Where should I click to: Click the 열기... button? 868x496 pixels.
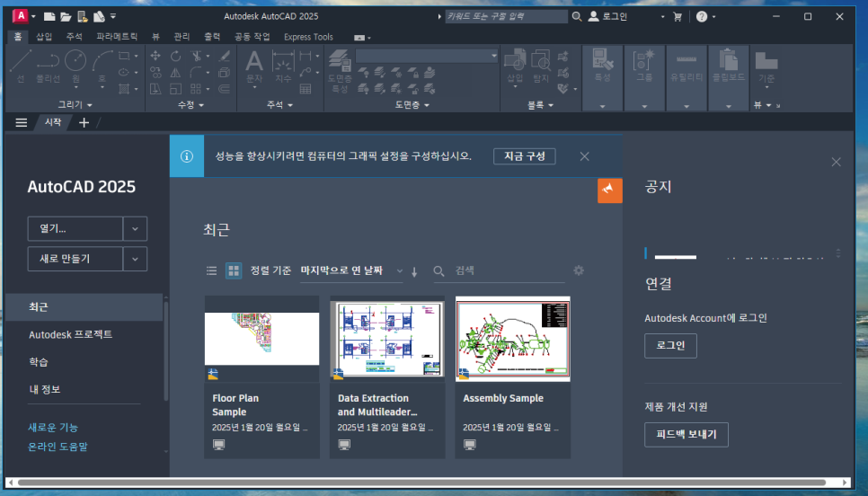click(x=75, y=228)
